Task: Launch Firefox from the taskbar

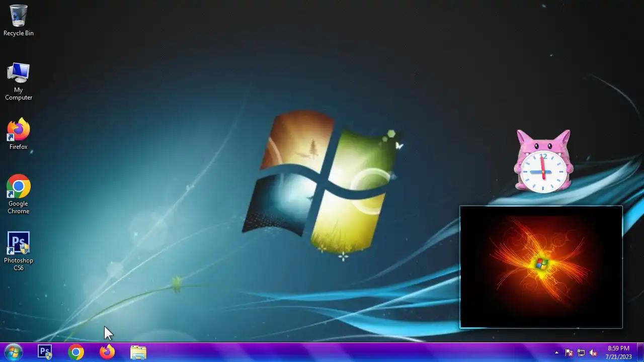Action: (x=107, y=352)
